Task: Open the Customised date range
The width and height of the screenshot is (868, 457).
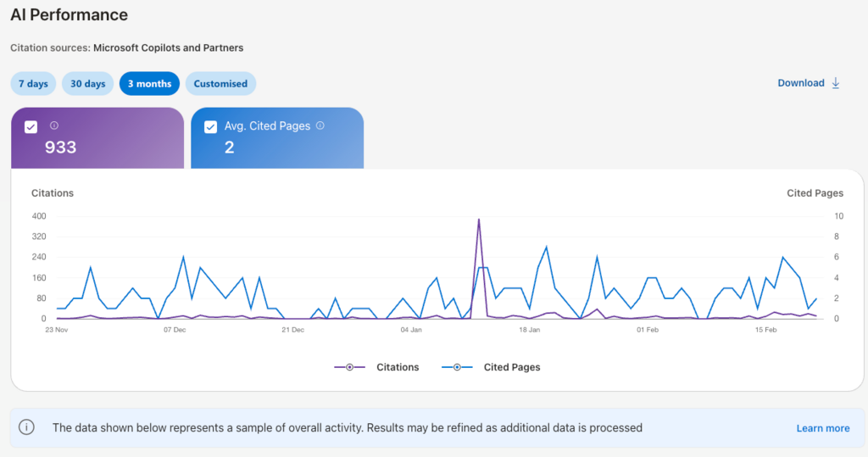Action: pyautogui.click(x=220, y=84)
